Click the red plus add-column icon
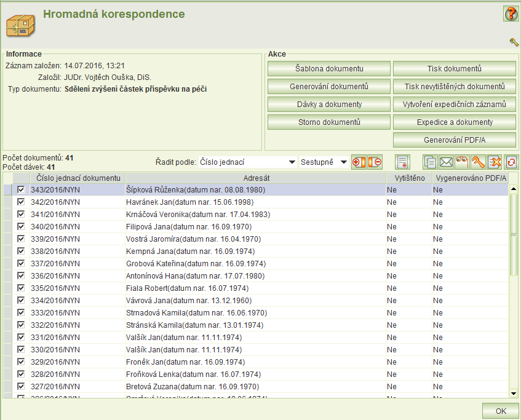The width and height of the screenshot is (521, 420). 359,162
